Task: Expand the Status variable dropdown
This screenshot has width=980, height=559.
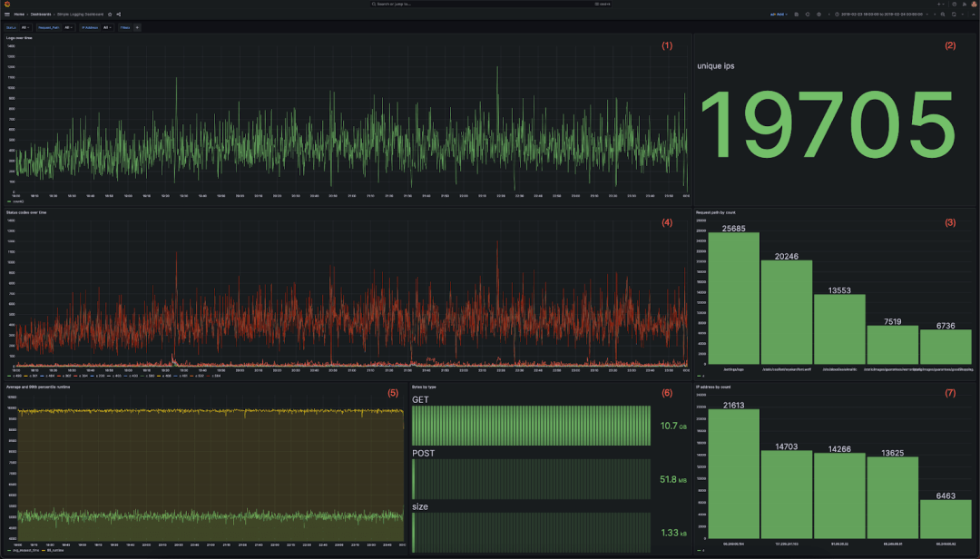Action: [26, 27]
